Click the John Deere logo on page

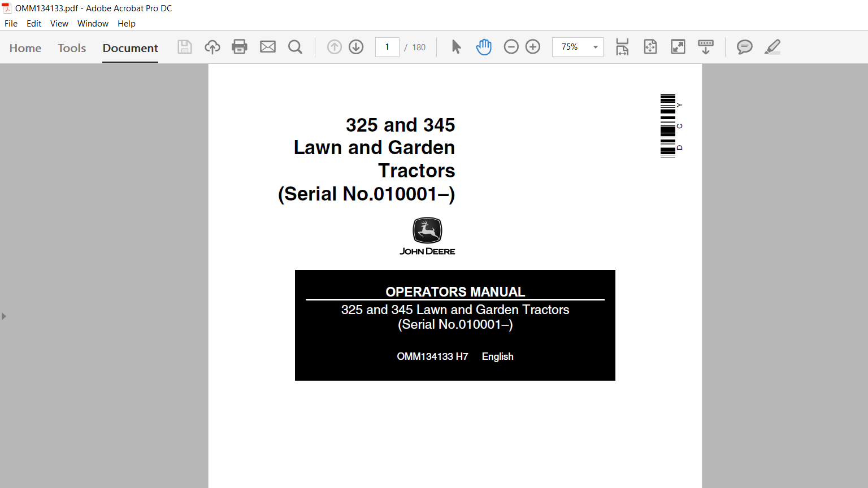coord(427,236)
